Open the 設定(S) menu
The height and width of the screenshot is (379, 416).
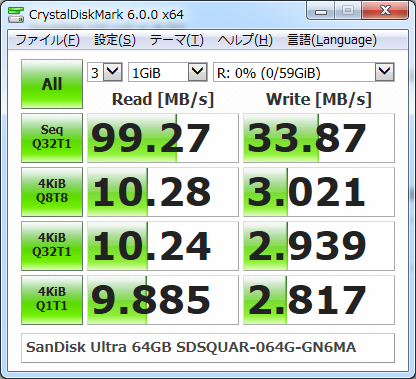(115, 40)
